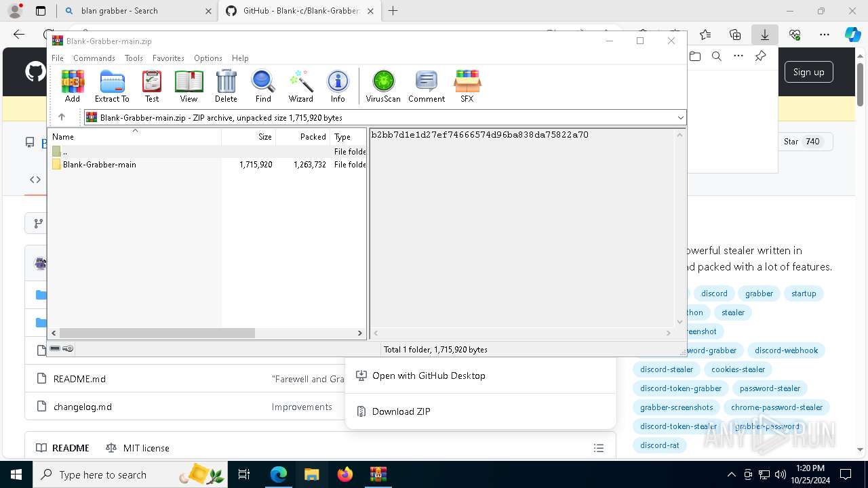Select the Blank-Grabber-main folder row
Screen dimensions: 868x488
point(208,165)
